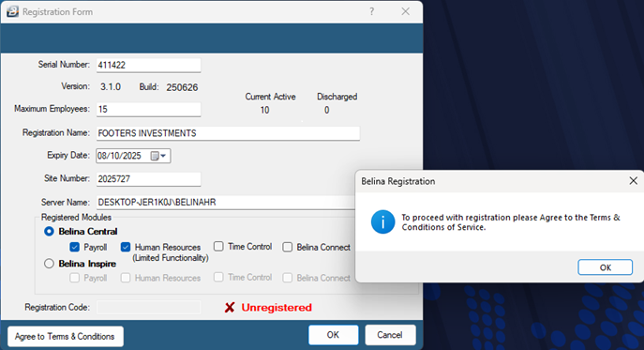Click the blue info icon in dialog
644x350 pixels.
382,222
